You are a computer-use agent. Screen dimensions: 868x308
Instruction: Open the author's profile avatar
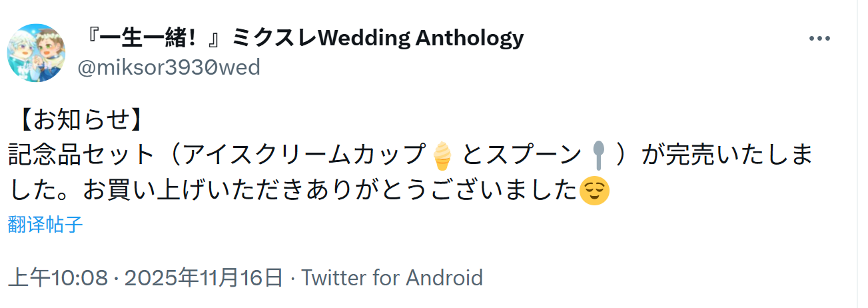tap(36, 53)
